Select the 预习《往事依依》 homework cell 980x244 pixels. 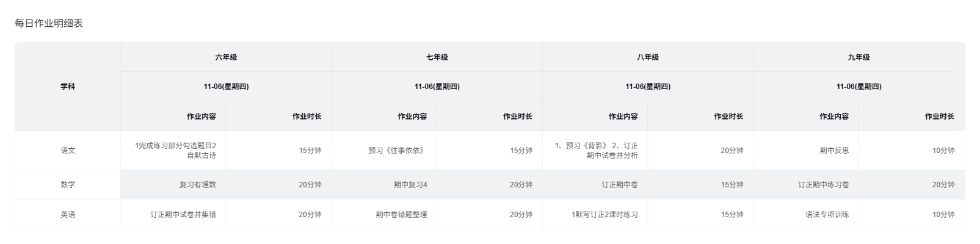396,151
